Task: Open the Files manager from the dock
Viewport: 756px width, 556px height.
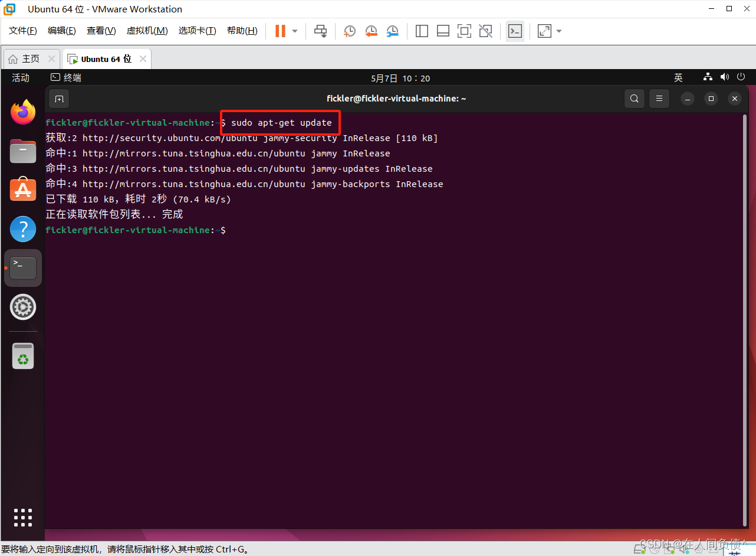Action: point(23,151)
